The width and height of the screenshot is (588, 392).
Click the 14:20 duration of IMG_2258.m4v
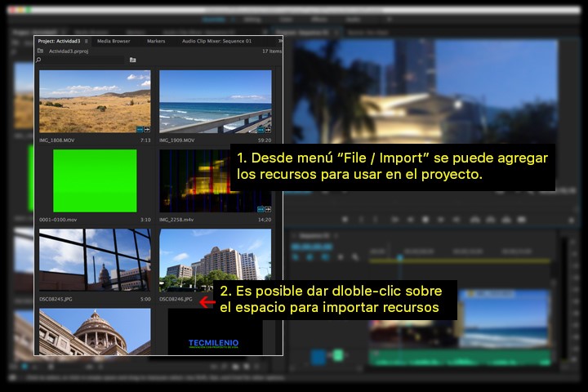(x=265, y=220)
